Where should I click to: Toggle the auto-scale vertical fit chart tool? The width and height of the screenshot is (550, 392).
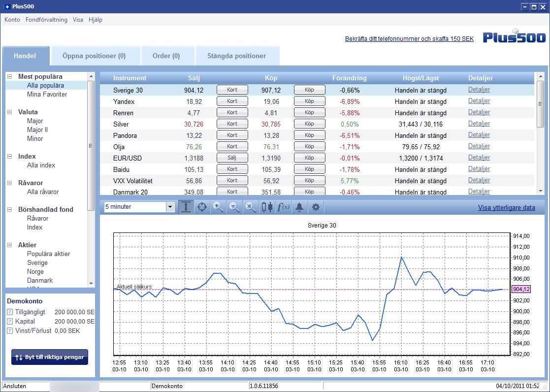186,207
